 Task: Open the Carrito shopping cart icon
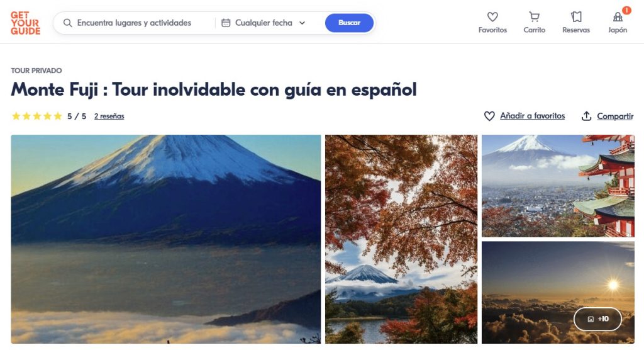(x=534, y=17)
